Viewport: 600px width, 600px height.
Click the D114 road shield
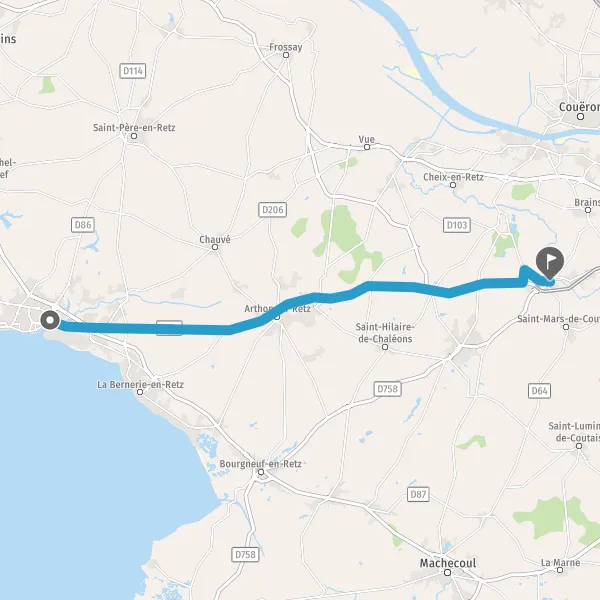(x=133, y=71)
